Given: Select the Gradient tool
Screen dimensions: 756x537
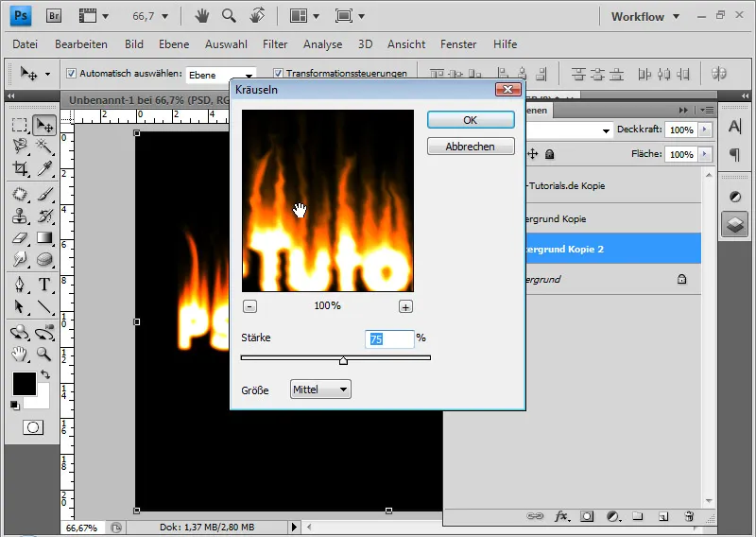Looking at the screenshot, I should click(44, 237).
